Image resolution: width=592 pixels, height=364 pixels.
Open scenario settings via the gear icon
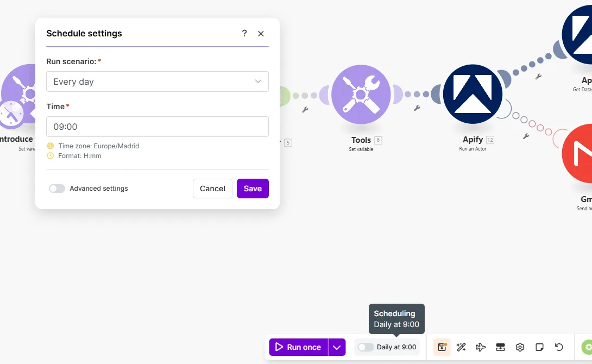520,347
